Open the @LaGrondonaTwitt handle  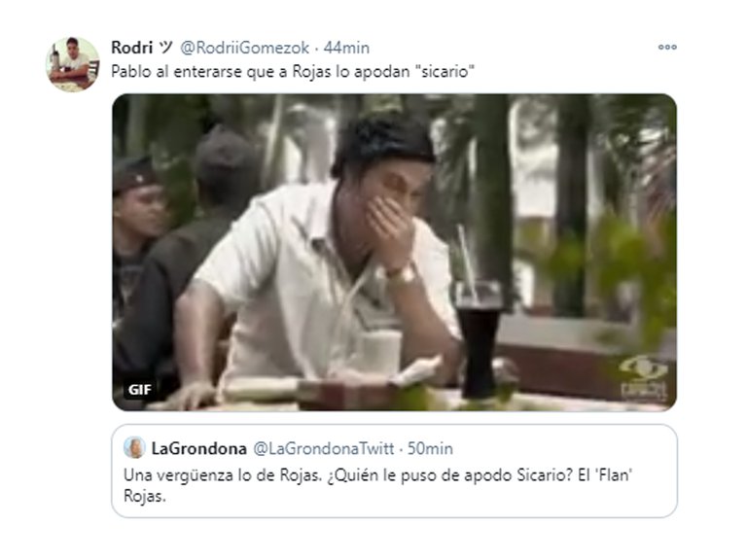coord(324,448)
